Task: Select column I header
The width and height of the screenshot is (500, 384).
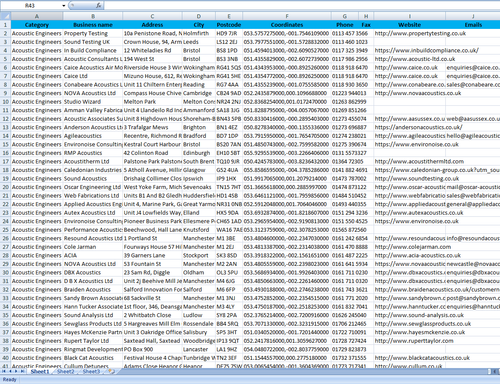Action: point(409,16)
